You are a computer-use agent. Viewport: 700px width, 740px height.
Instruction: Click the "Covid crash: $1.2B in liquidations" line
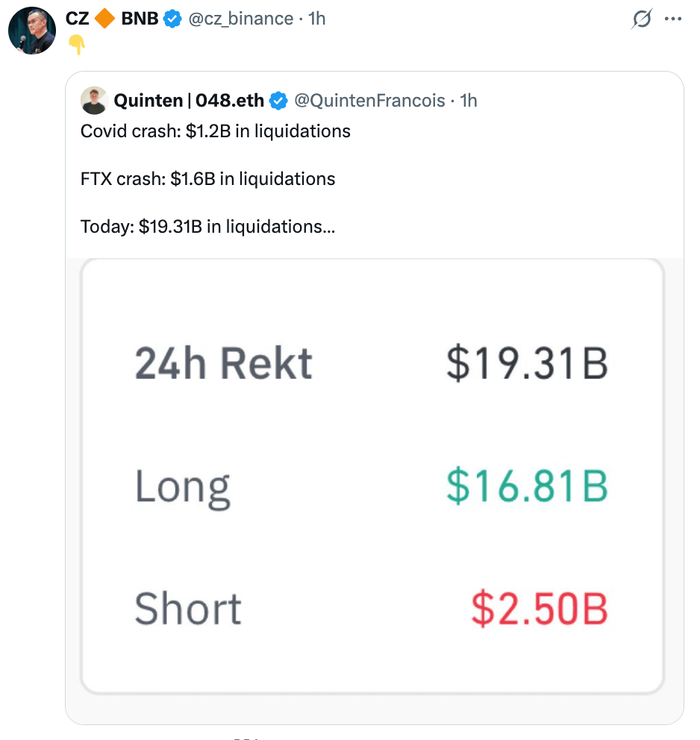[215, 131]
